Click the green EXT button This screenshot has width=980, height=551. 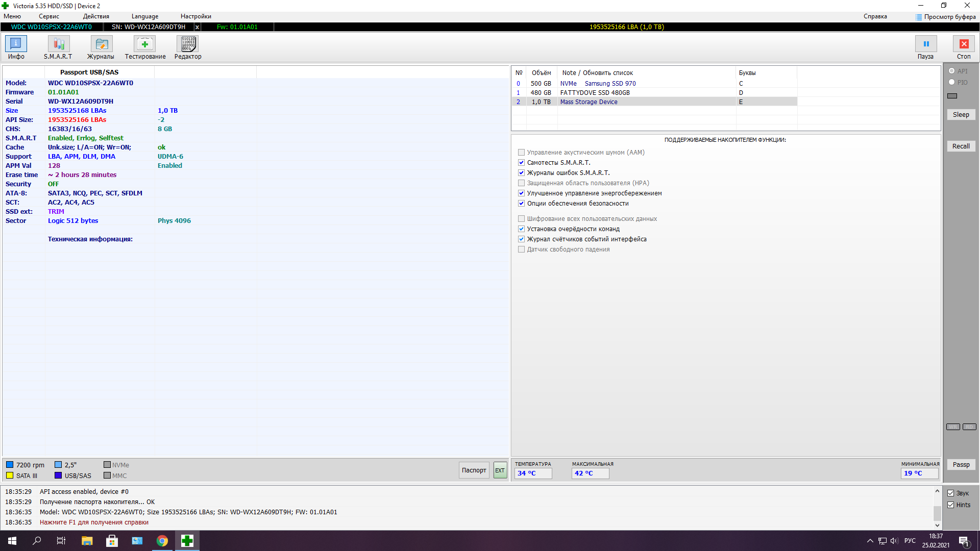coord(500,470)
